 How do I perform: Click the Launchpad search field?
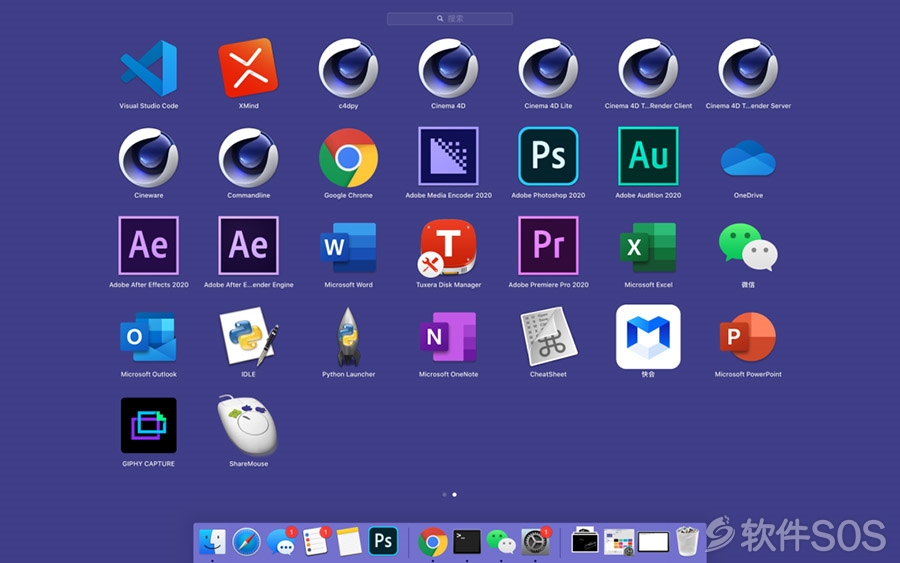(x=449, y=18)
